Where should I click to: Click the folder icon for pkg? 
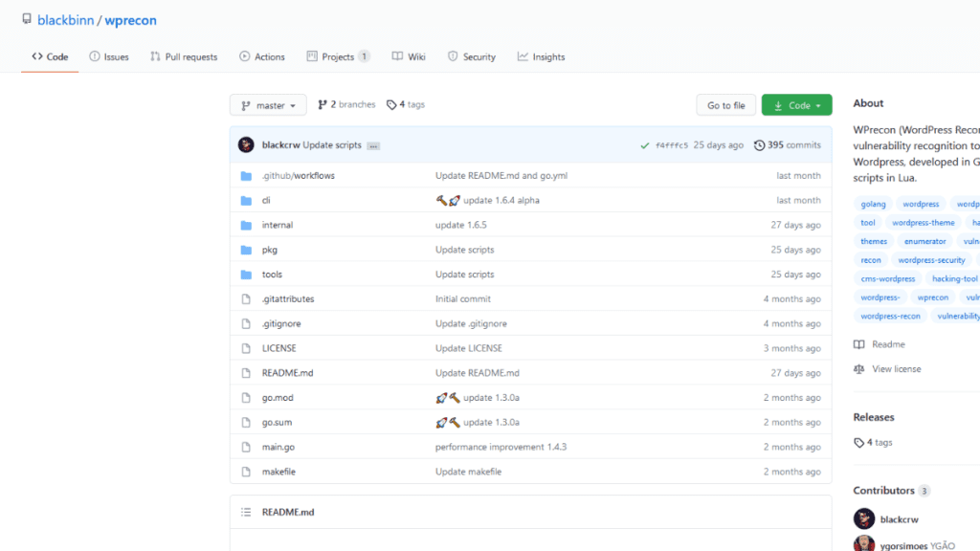coord(246,250)
